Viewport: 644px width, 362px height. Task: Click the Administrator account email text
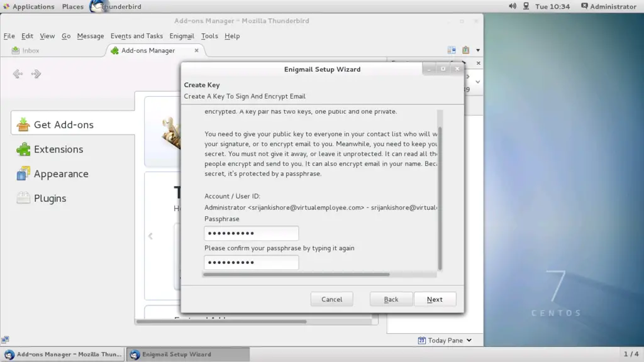point(321,207)
